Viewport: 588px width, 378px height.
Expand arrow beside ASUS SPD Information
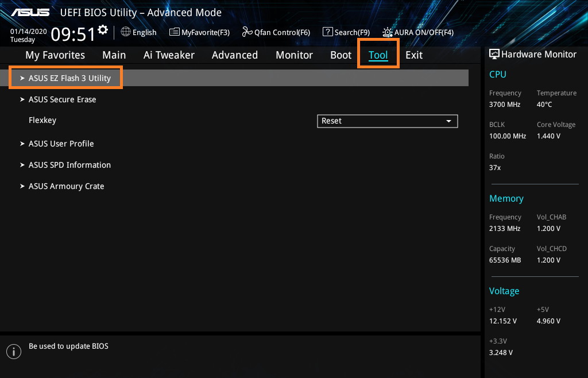click(22, 165)
